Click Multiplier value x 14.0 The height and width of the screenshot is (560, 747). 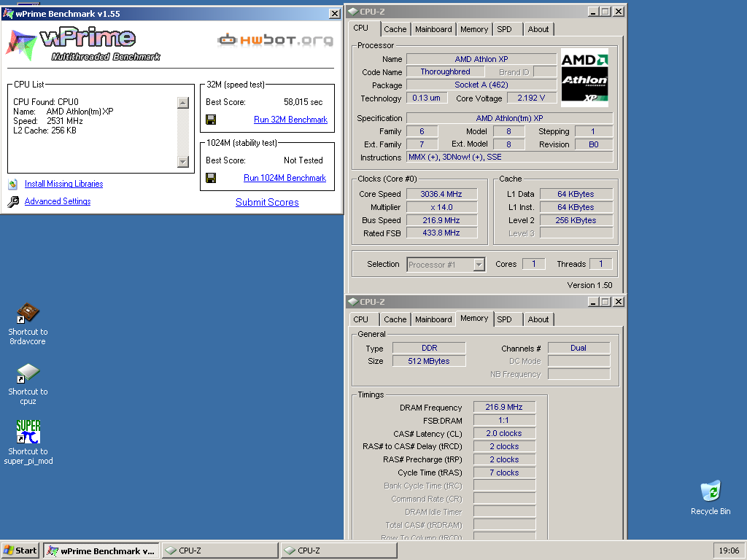pyautogui.click(x=441, y=207)
